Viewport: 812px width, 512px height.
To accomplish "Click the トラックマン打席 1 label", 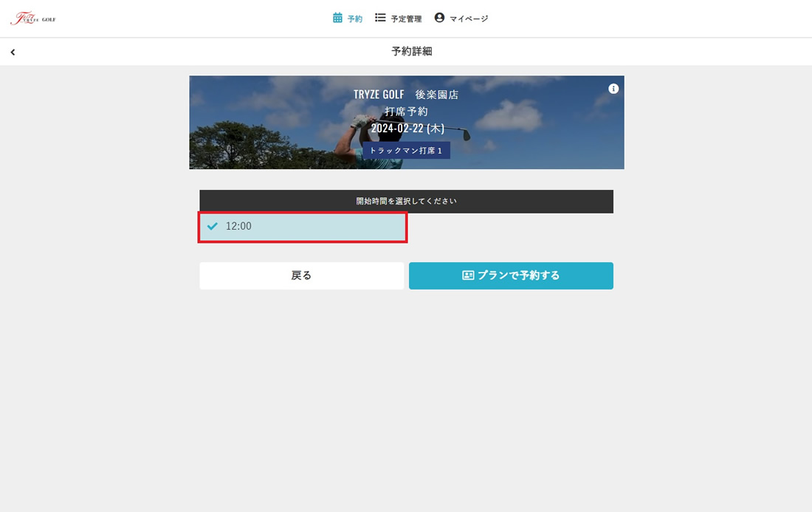I will point(406,150).
